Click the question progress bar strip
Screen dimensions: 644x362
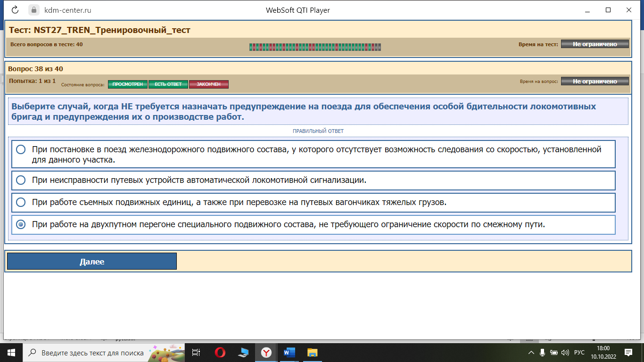pos(315,47)
